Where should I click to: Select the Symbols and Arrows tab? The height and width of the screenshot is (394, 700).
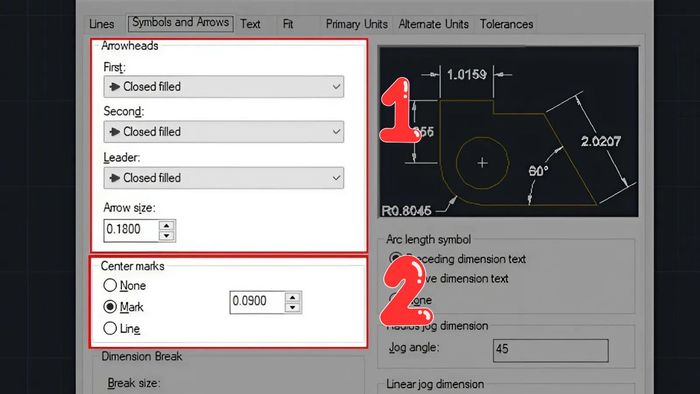tap(181, 23)
